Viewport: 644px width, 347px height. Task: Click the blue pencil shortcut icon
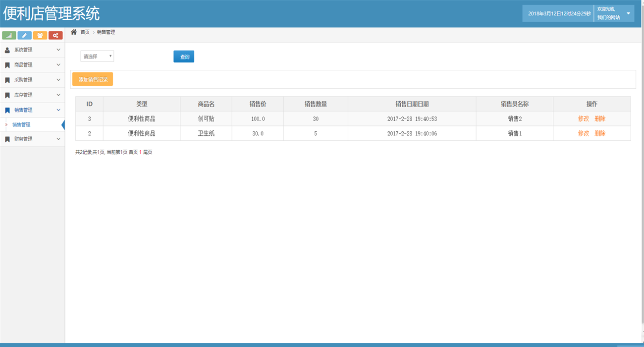click(x=25, y=35)
